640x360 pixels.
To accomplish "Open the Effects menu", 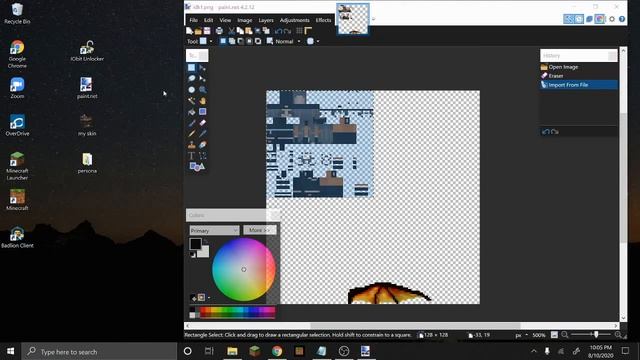I will (323, 20).
